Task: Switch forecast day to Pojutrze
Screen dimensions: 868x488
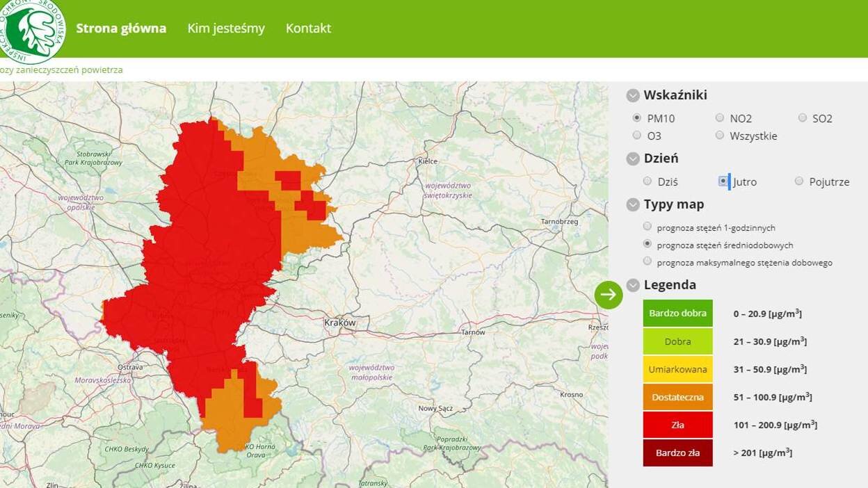Action: click(799, 181)
